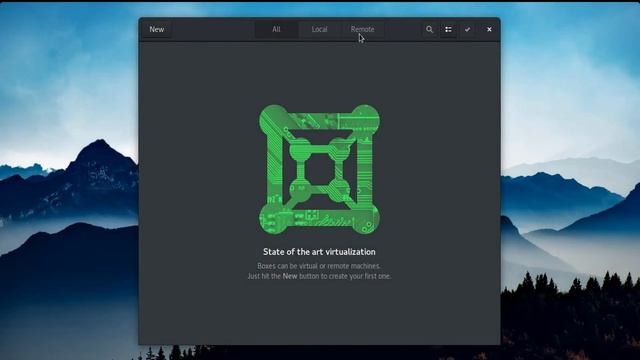
Task: Switch to the Local tab
Action: pos(319,29)
